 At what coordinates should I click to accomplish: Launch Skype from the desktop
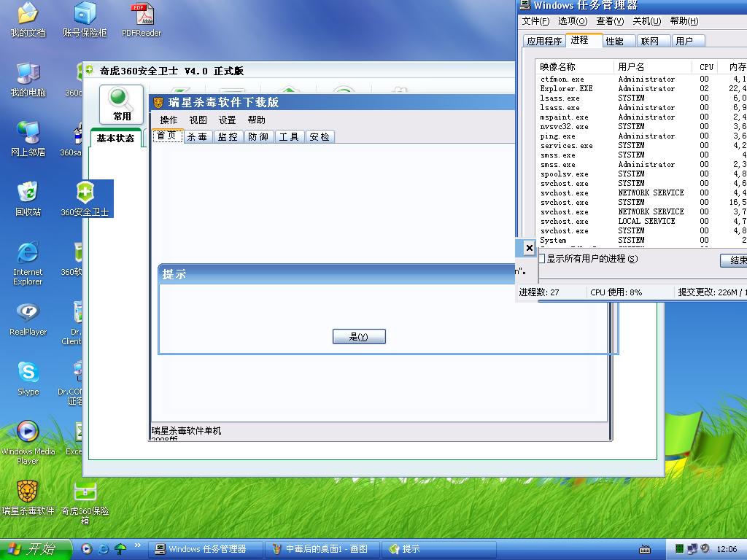pyautogui.click(x=28, y=378)
